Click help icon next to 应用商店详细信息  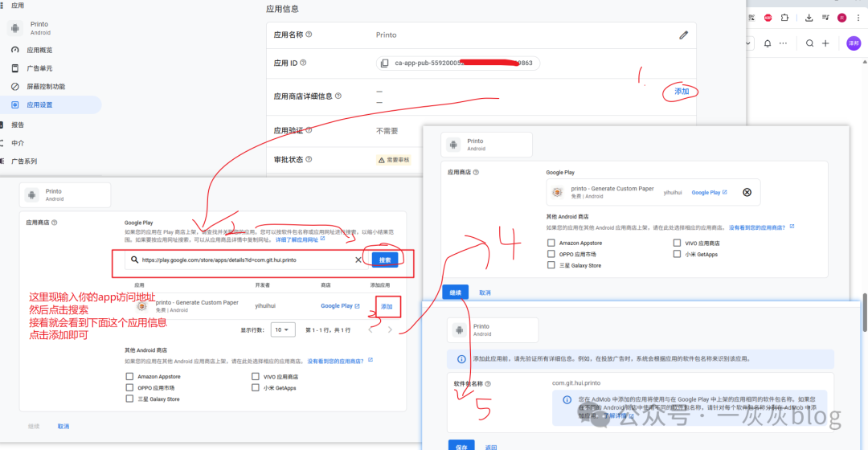[x=338, y=96]
